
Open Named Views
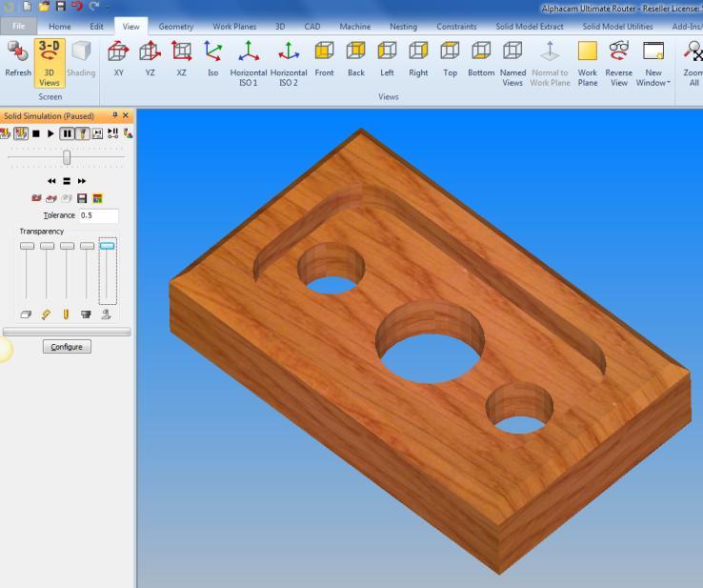pos(512,63)
